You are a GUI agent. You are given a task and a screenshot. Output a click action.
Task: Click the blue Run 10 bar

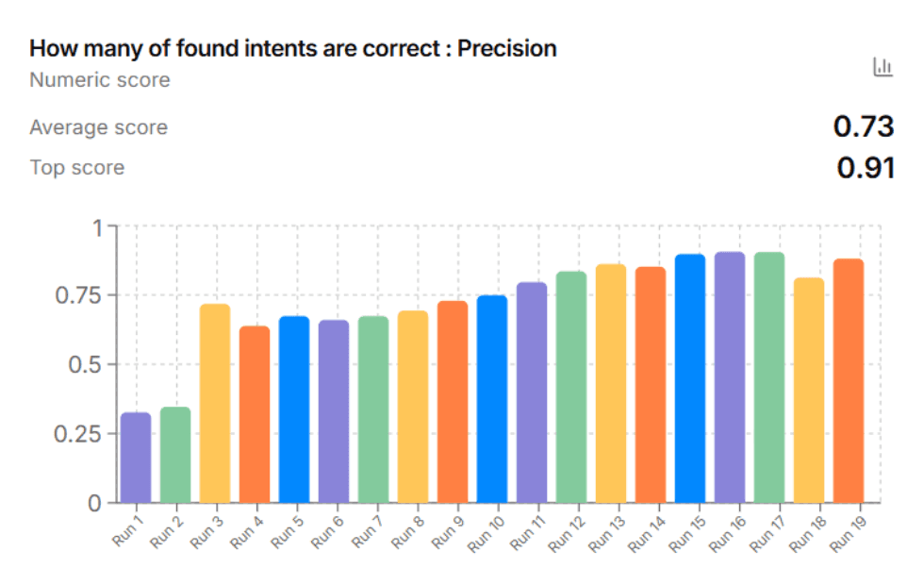pyautogui.click(x=492, y=399)
